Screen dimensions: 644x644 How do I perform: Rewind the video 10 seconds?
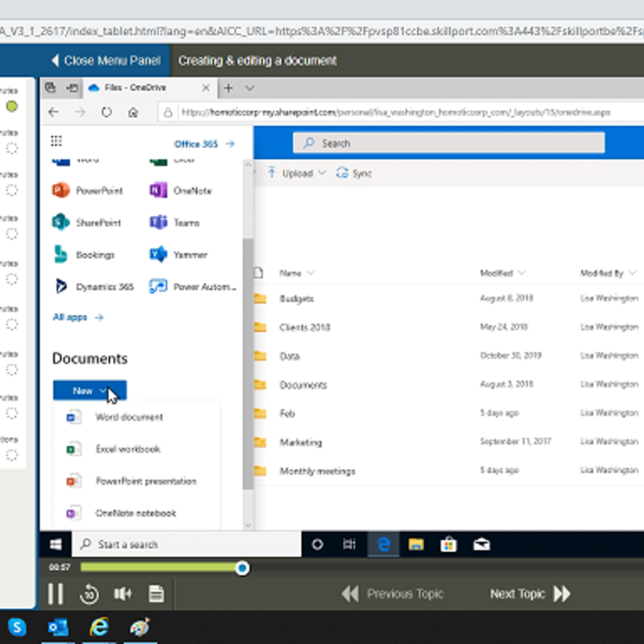click(89, 593)
